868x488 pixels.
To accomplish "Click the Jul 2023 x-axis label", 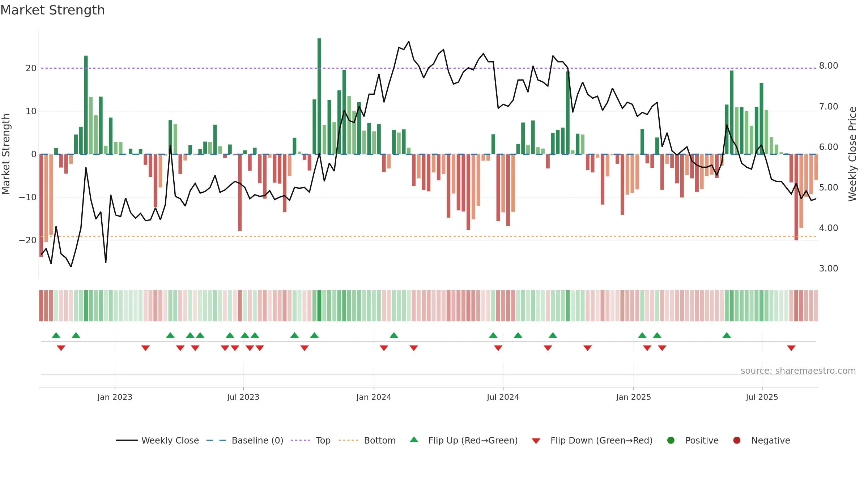I will click(243, 397).
